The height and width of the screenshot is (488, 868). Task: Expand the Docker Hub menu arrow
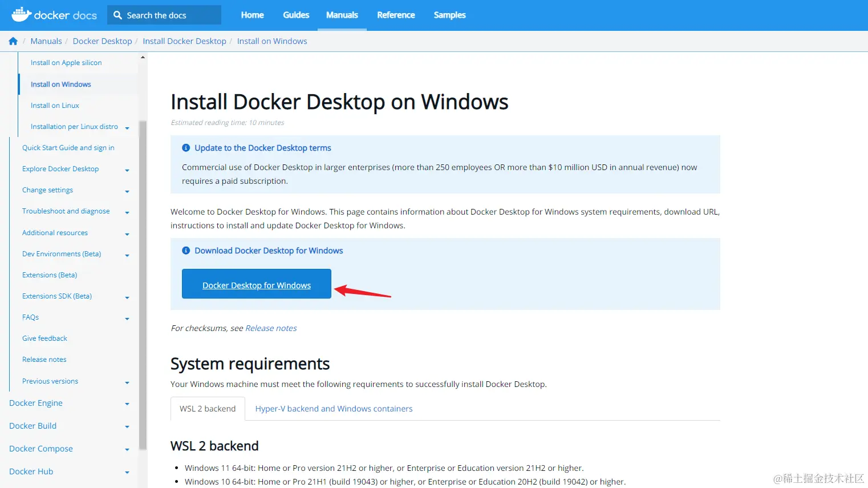[127, 473]
